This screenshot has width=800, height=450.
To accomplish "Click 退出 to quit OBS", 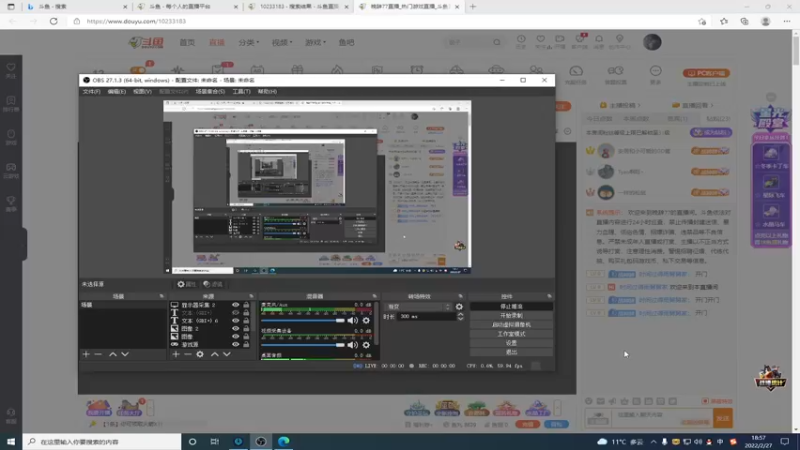I will coord(511,352).
